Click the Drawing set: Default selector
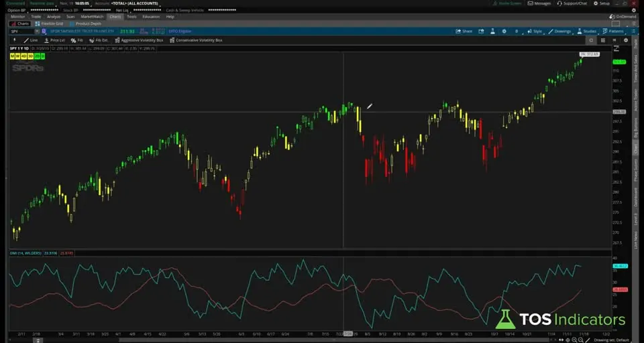The width and height of the screenshot is (644, 343). 613,340
